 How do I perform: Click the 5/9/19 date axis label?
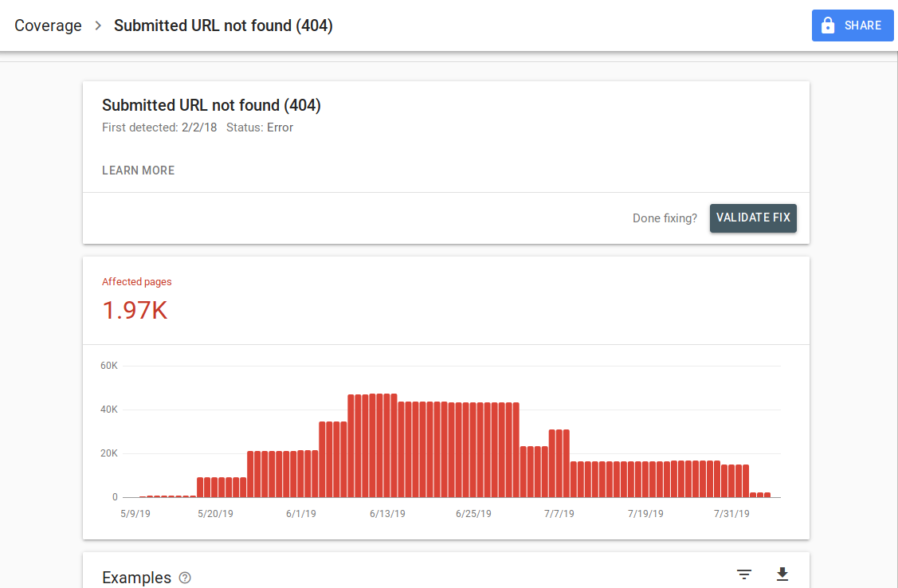click(135, 514)
